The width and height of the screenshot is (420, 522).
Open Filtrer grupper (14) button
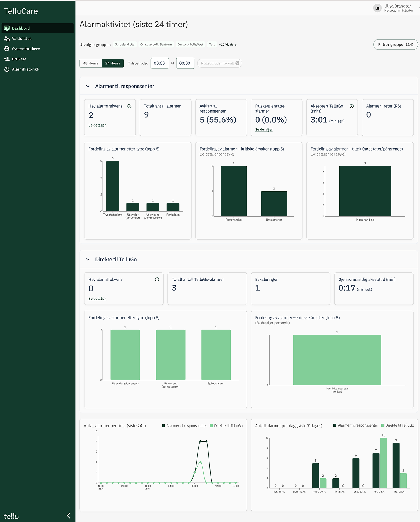click(395, 45)
